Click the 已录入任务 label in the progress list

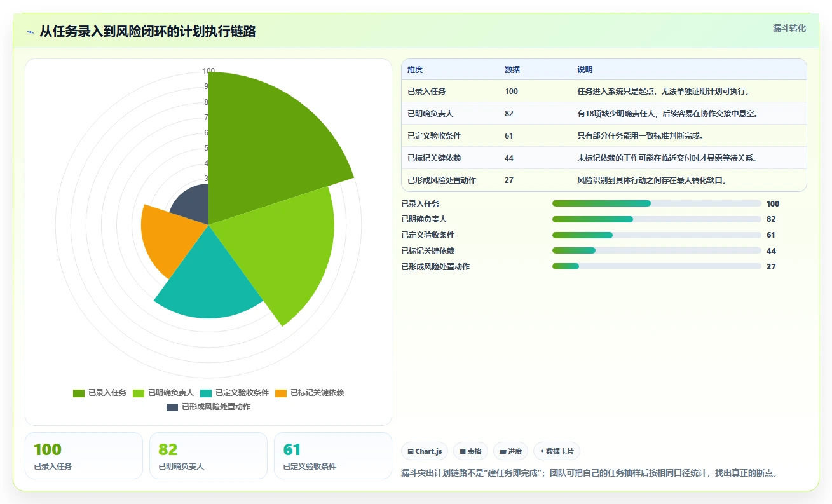point(420,204)
